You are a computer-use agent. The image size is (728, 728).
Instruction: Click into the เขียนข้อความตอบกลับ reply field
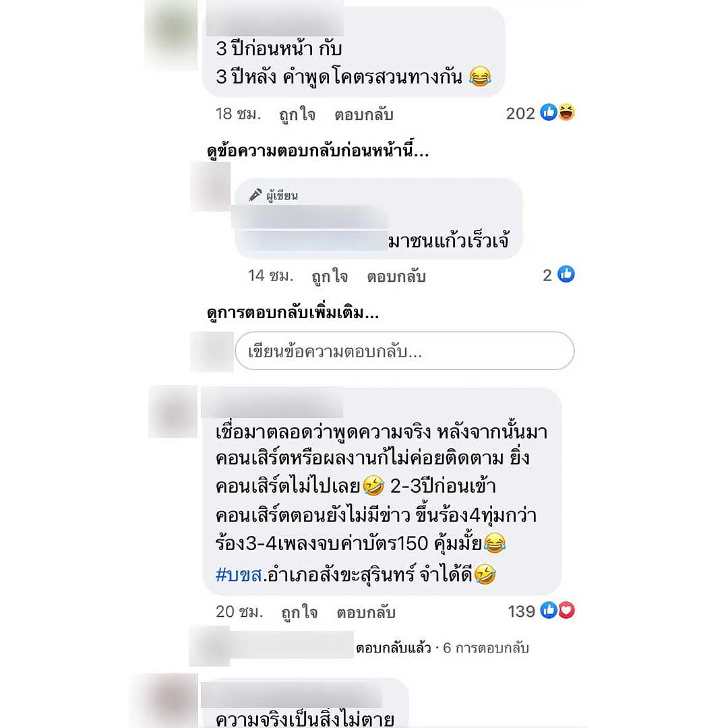click(x=404, y=351)
